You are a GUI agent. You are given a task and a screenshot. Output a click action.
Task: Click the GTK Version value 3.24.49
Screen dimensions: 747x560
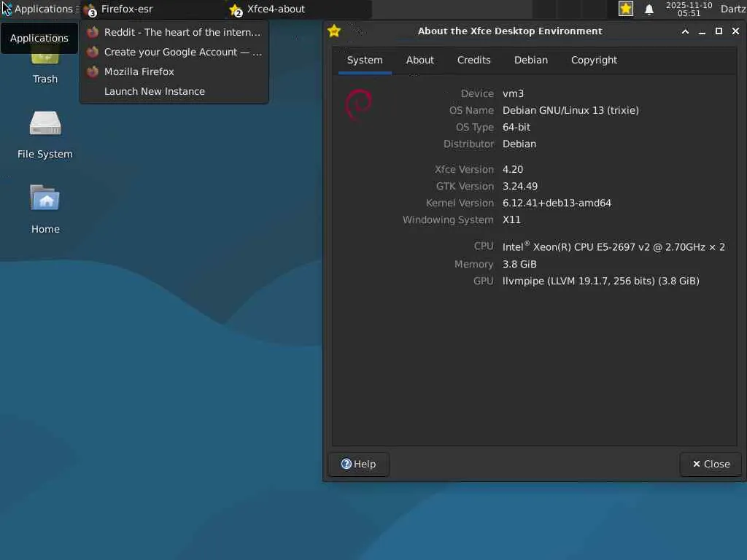[x=520, y=186]
